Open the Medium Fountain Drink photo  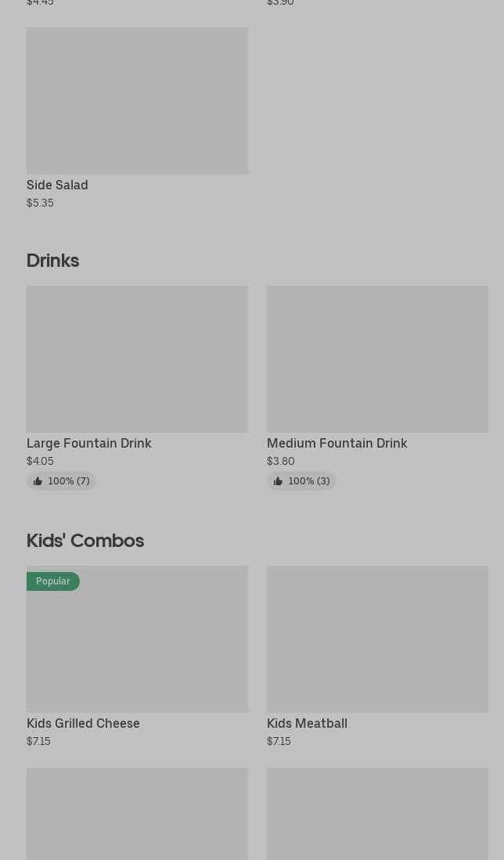click(377, 359)
